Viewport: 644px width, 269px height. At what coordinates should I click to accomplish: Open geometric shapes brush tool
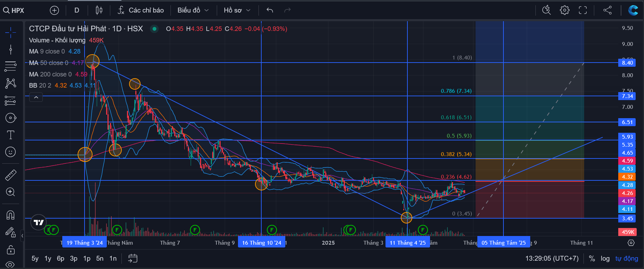tap(10, 118)
